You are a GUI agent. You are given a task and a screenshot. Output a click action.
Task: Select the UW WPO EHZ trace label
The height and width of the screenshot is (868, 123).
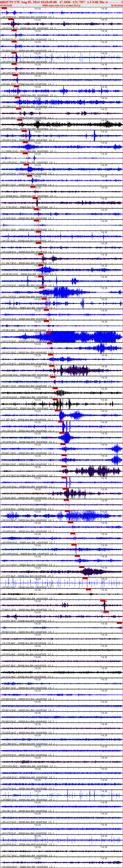[x=28, y=140]
